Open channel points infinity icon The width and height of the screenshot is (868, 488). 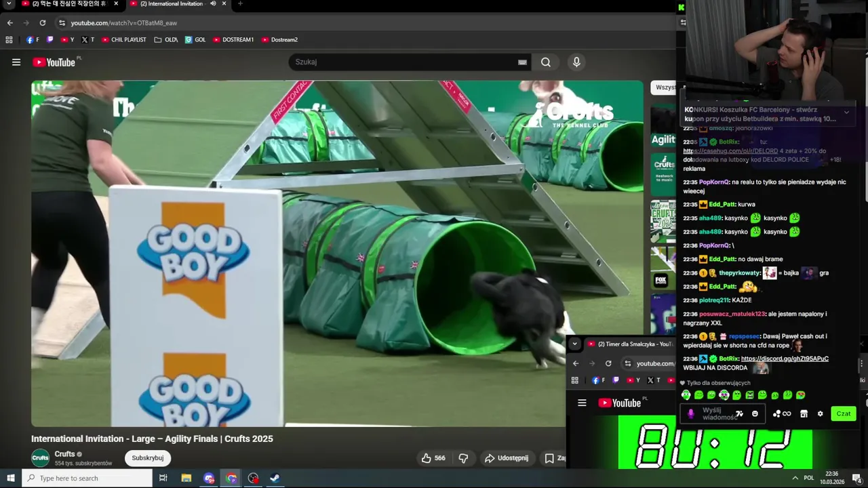[782, 413]
